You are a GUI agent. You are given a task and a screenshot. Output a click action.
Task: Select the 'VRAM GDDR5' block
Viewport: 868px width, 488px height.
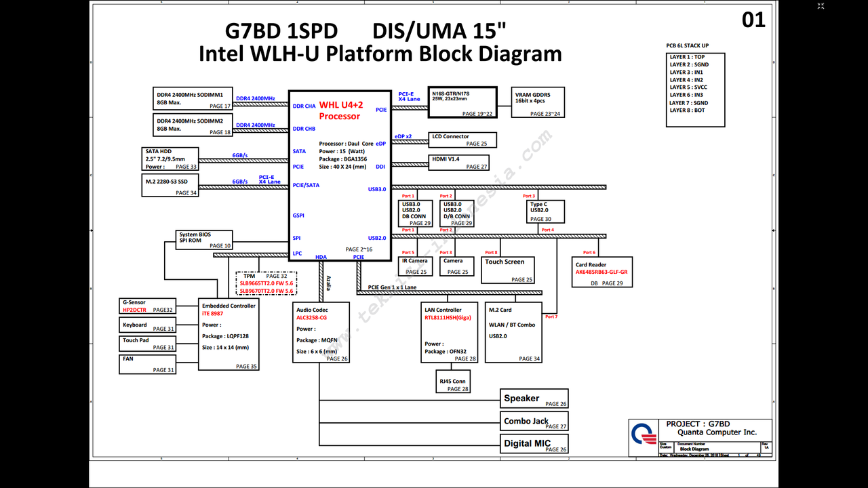[x=537, y=102]
